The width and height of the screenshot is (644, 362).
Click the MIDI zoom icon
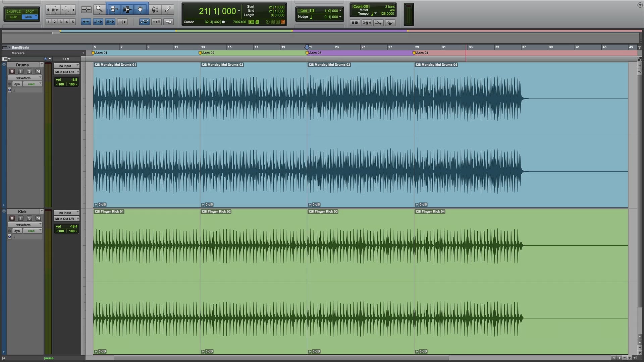point(66,10)
